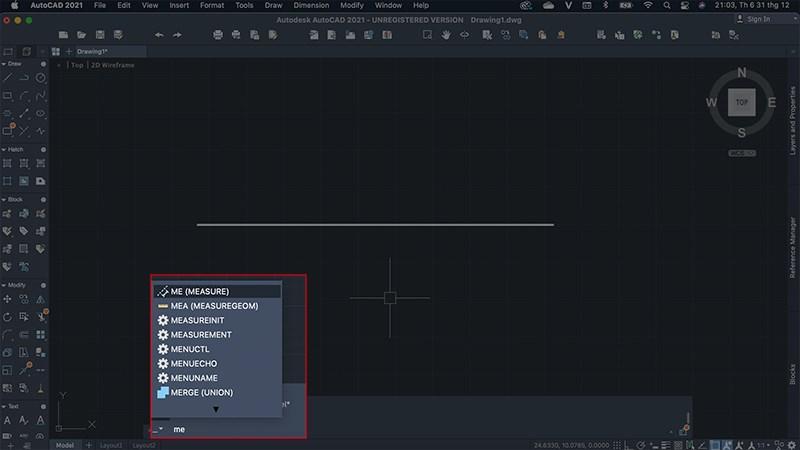Choose MEA (MEASUREGEOM) command suggestion
800x450 pixels.
(x=217, y=306)
